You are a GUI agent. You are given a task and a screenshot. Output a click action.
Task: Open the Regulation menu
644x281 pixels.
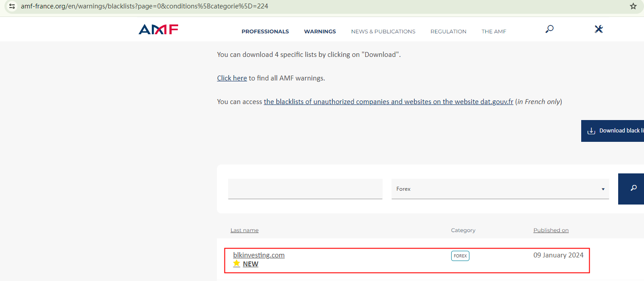(448, 32)
